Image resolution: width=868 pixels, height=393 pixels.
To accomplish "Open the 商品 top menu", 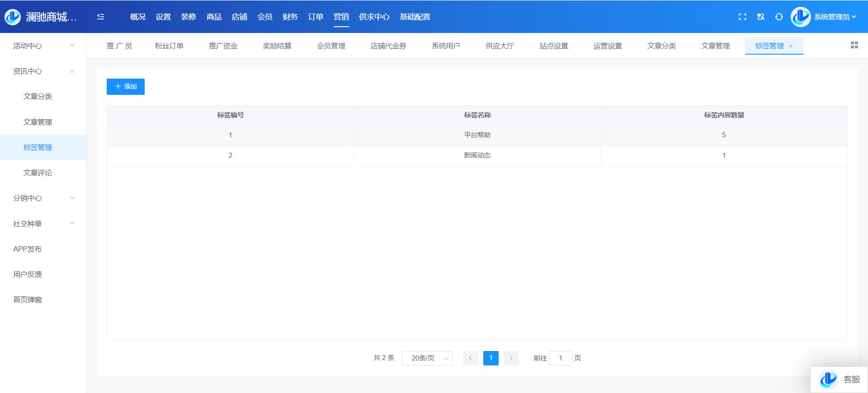I will [214, 17].
